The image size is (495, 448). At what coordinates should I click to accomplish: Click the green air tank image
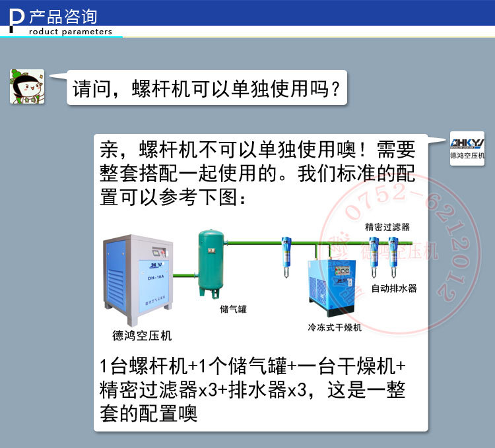point(211,264)
